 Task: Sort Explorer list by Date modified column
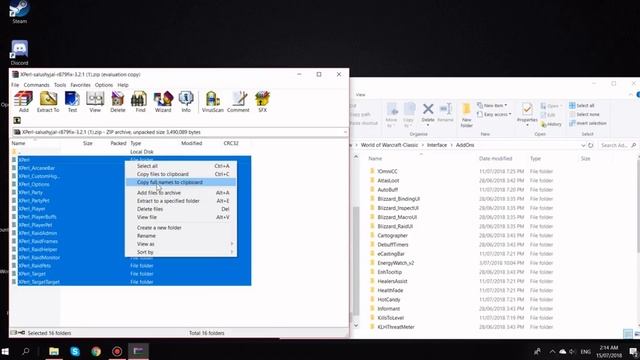tap(495, 158)
